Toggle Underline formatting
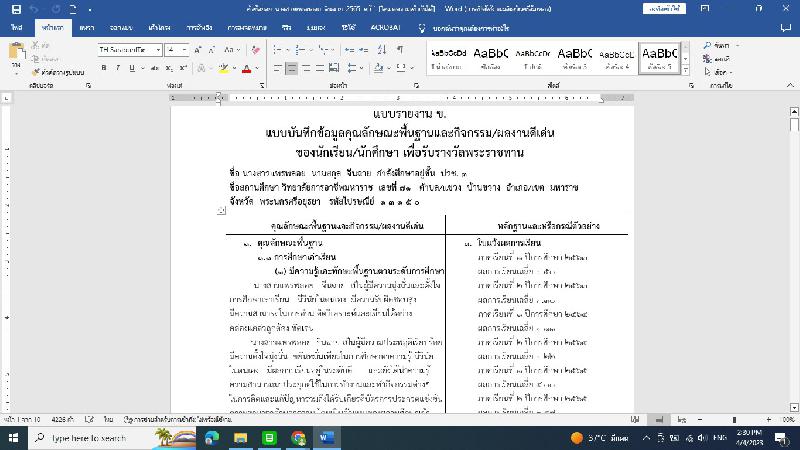The height and width of the screenshot is (450, 800). pos(132,68)
